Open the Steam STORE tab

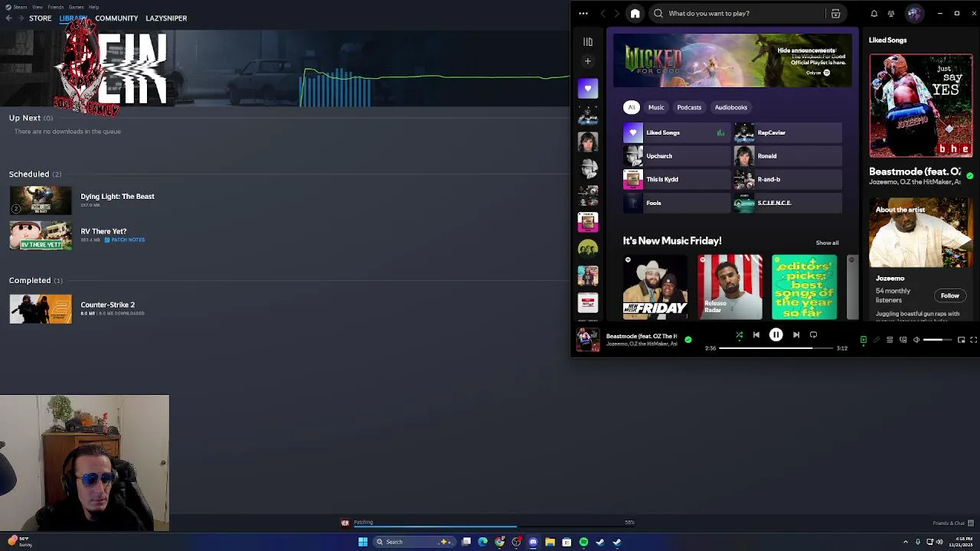point(40,18)
